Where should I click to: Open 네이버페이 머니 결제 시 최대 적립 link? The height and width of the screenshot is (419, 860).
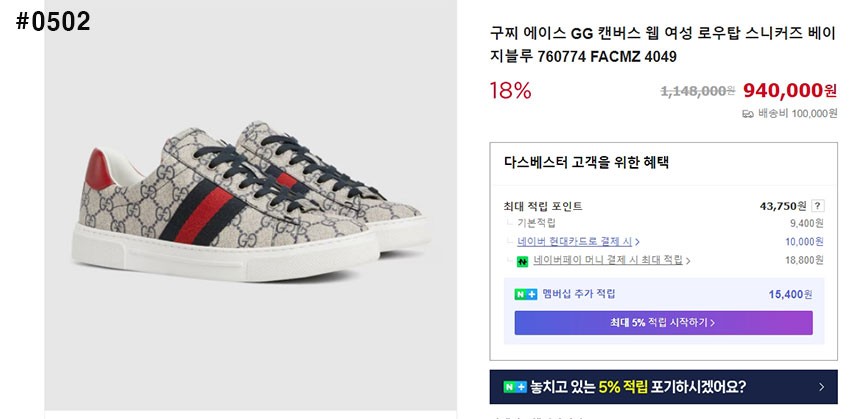[608, 260]
